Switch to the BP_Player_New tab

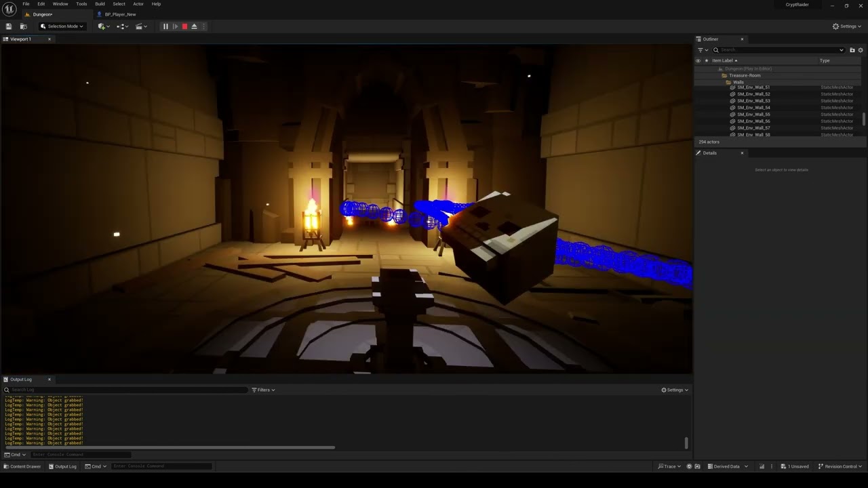click(120, 14)
